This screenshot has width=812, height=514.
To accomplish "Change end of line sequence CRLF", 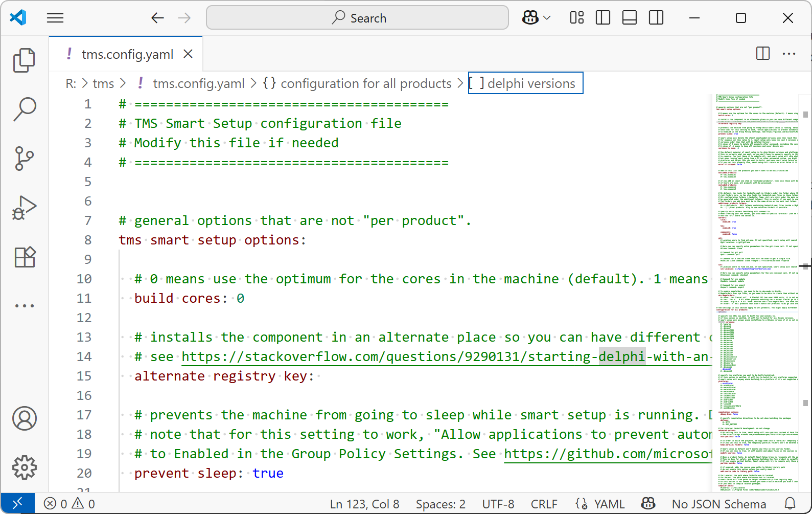I will pyautogui.click(x=544, y=504).
